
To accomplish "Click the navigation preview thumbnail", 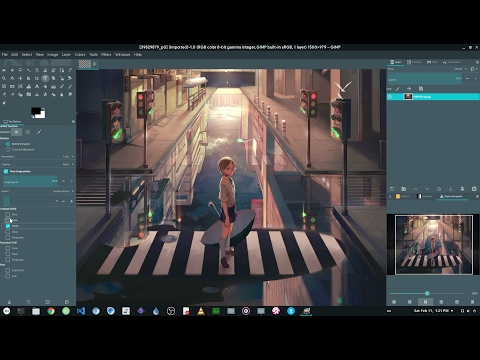I will [x=434, y=245].
